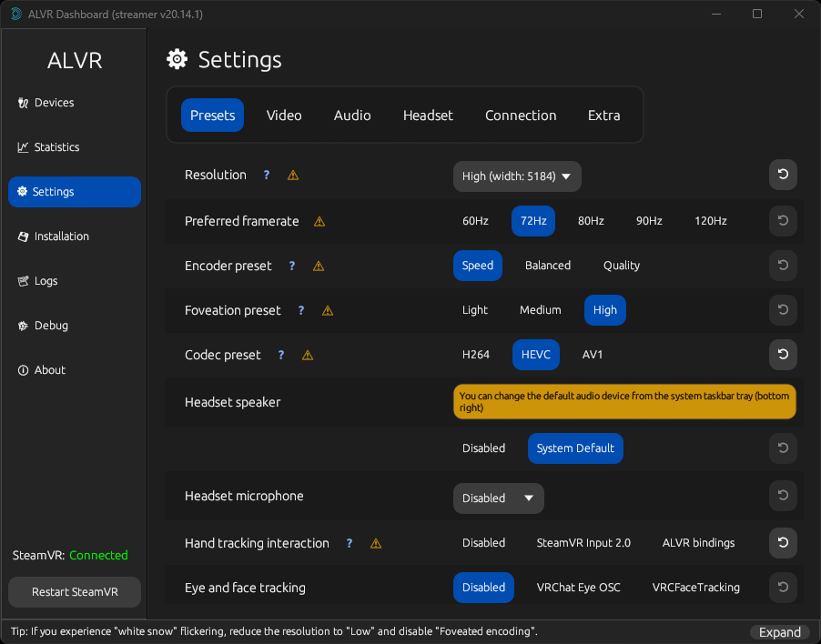Click the Foveation preset warning icon
Image resolution: width=821 pixels, height=644 pixels.
coord(328,311)
